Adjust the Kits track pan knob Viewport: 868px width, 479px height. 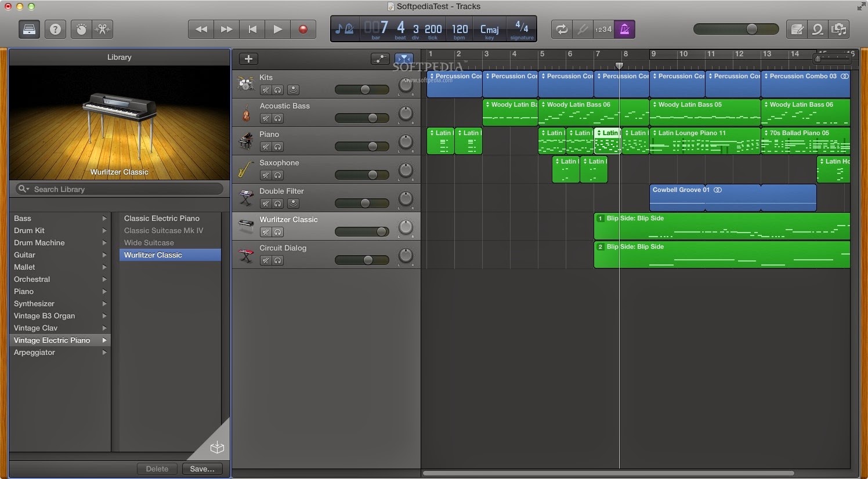(406, 85)
